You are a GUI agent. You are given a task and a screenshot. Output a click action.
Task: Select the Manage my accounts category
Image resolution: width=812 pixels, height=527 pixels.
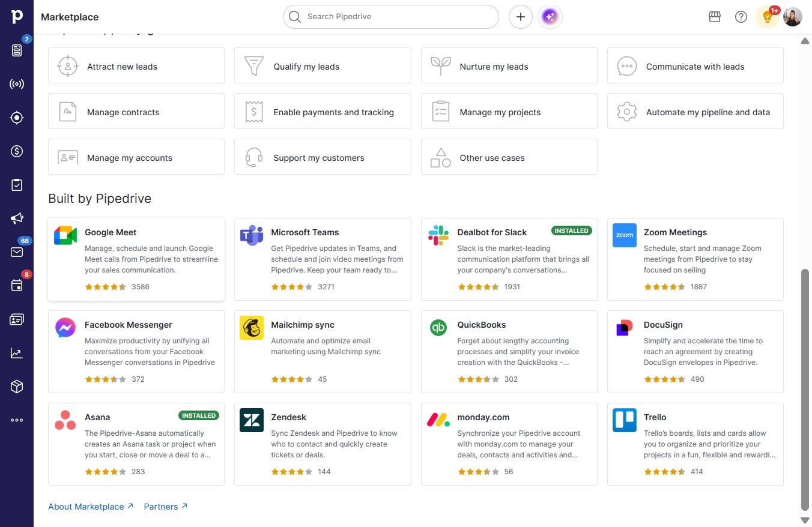pyautogui.click(x=136, y=157)
